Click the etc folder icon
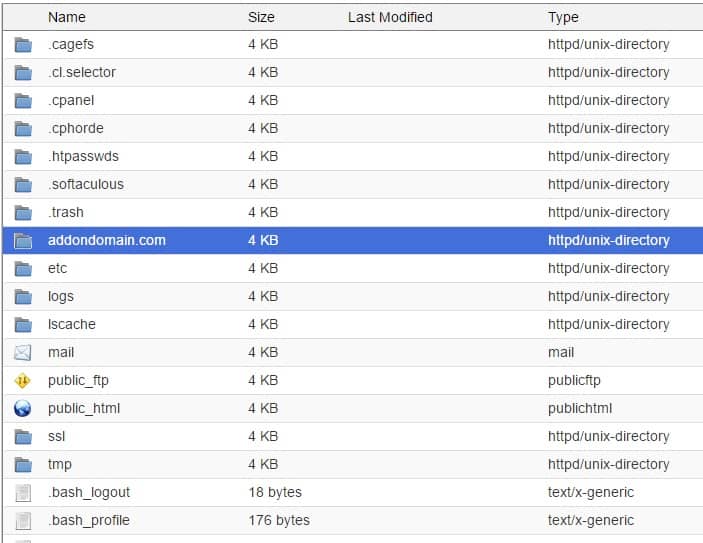Screen dimensions: 703x543 [x=23, y=269]
